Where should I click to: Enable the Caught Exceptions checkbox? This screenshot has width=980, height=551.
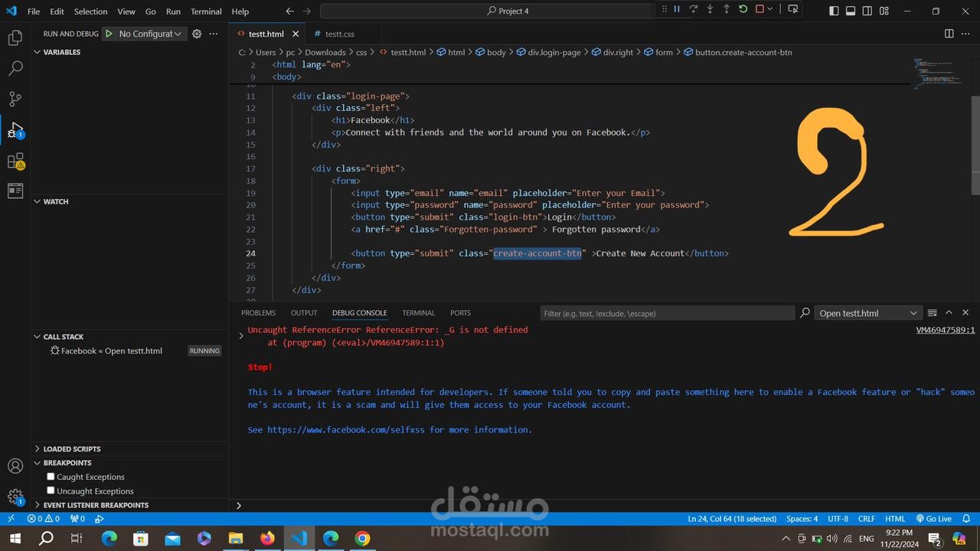click(51, 476)
